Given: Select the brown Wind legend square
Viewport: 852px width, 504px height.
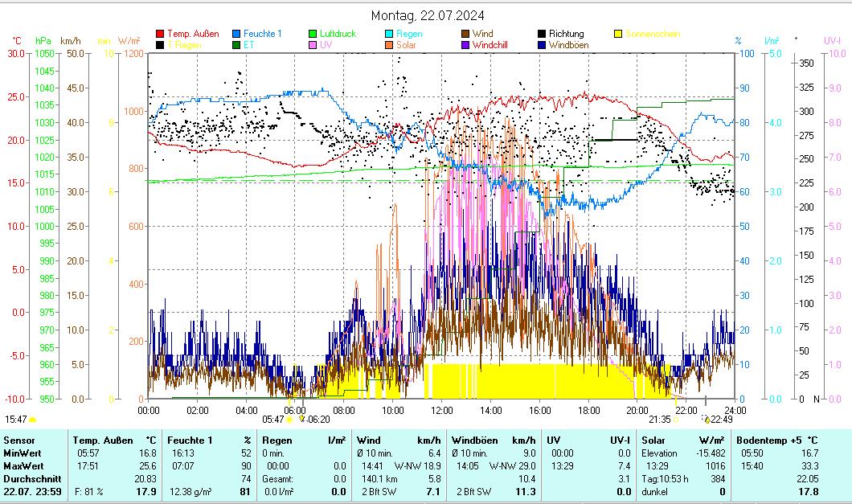Looking at the screenshot, I should click(465, 35).
